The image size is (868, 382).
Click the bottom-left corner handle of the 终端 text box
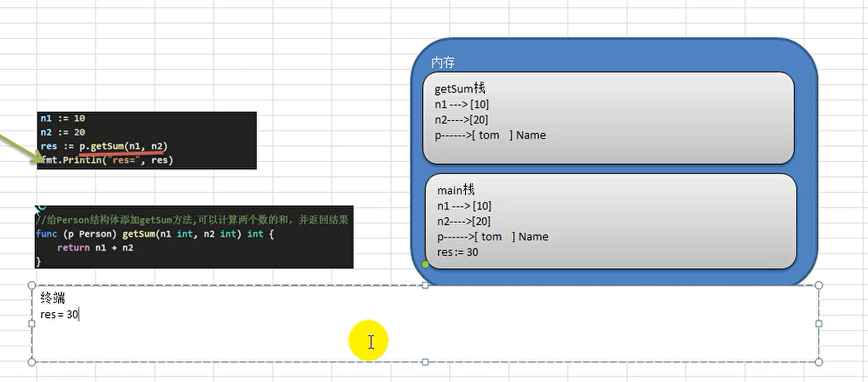click(x=32, y=362)
